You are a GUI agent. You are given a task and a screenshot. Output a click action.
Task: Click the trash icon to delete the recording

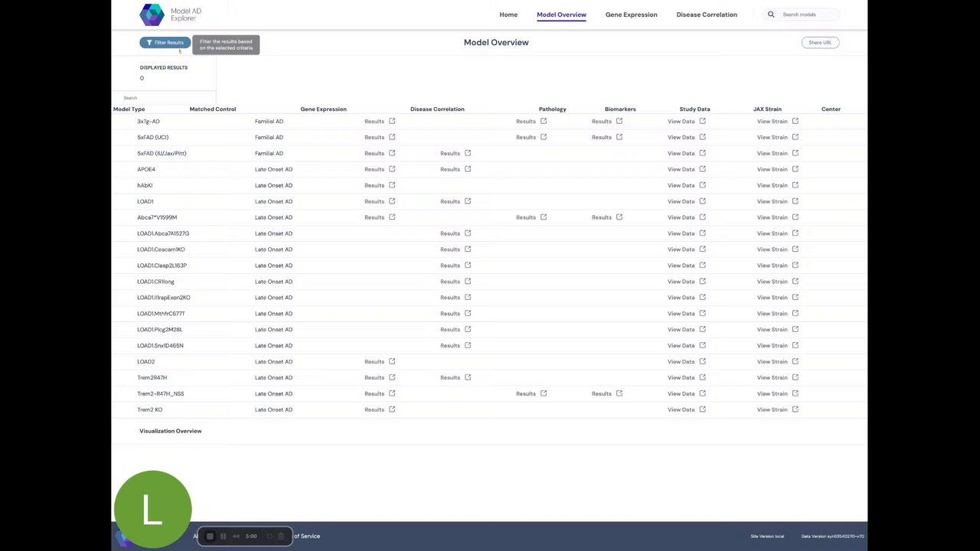pos(281,536)
